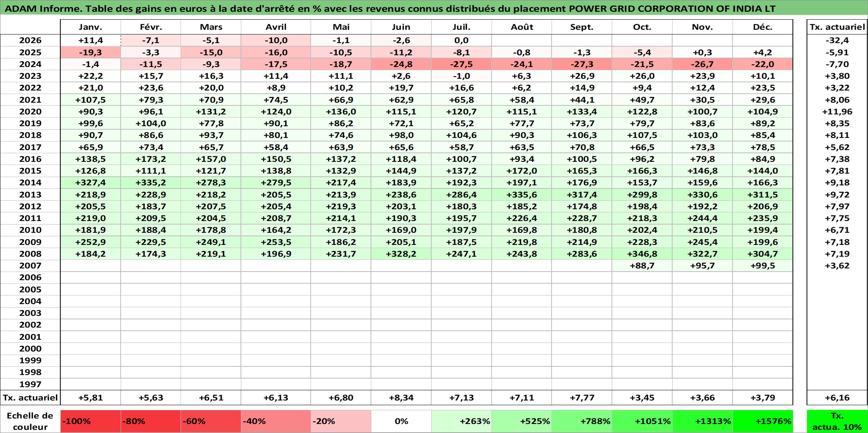868x433 pixels.
Task: Select the 2026 Juil. value 0,0
Action: point(461,40)
